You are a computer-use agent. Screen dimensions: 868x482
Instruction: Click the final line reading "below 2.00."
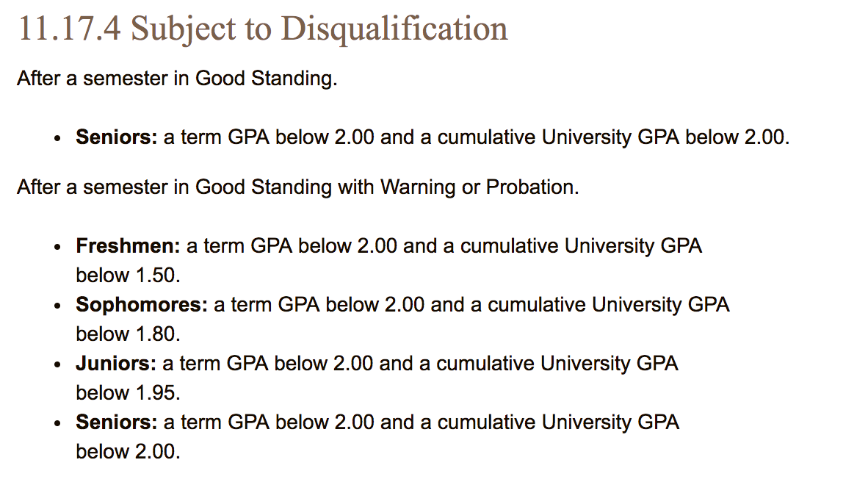128,452
